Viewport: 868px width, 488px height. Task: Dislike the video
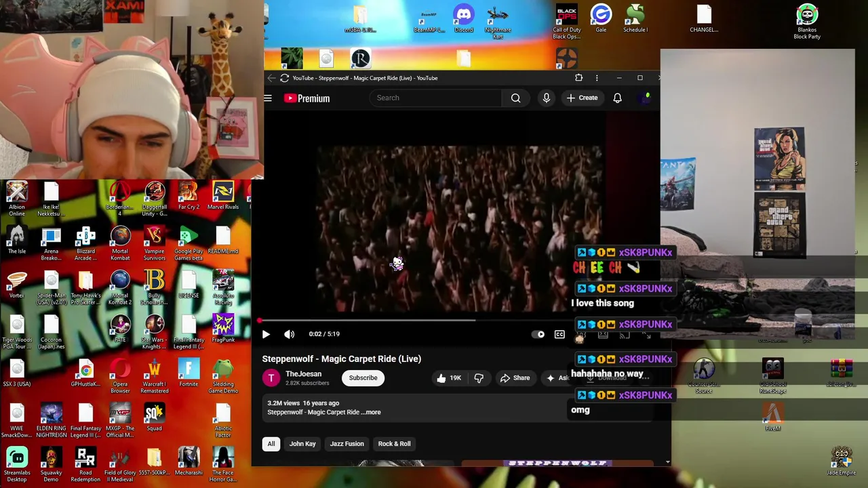[479, 378]
